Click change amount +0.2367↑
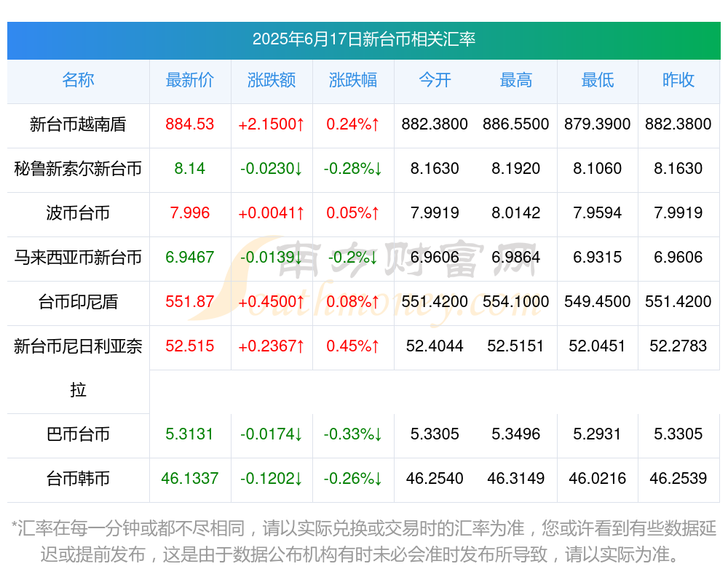728x577 pixels. coord(272,346)
